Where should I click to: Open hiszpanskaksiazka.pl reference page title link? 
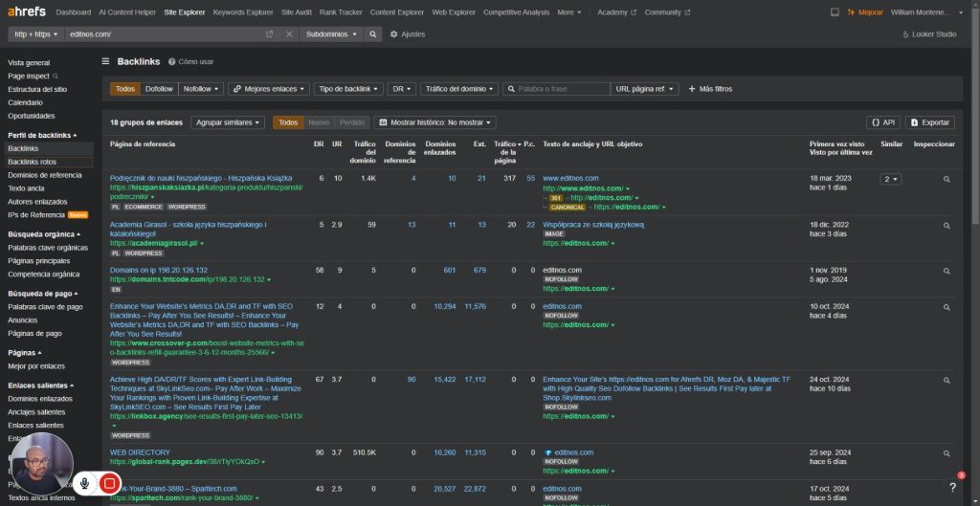pyautogui.click(x=201, y=178)
